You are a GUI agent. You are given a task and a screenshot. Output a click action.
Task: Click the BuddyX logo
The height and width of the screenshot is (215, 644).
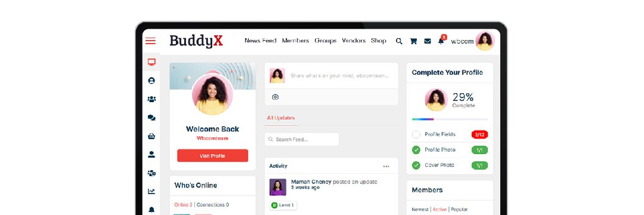(x=196, y=41)
